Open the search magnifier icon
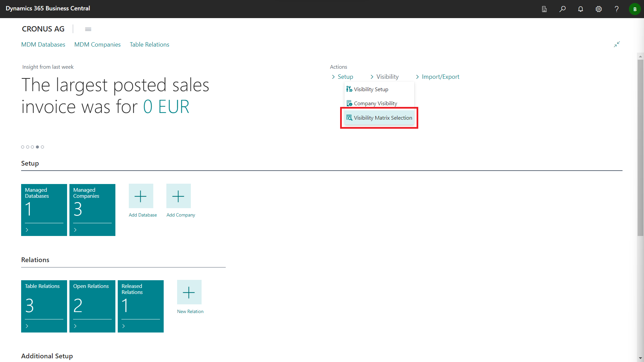644x362 pixels. coord(562,9)
